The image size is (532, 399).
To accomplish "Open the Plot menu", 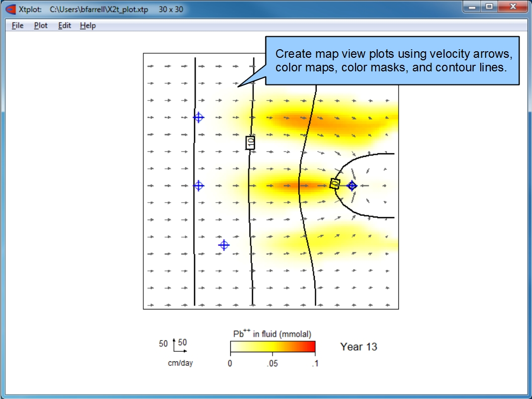I will tap(41, 26).
